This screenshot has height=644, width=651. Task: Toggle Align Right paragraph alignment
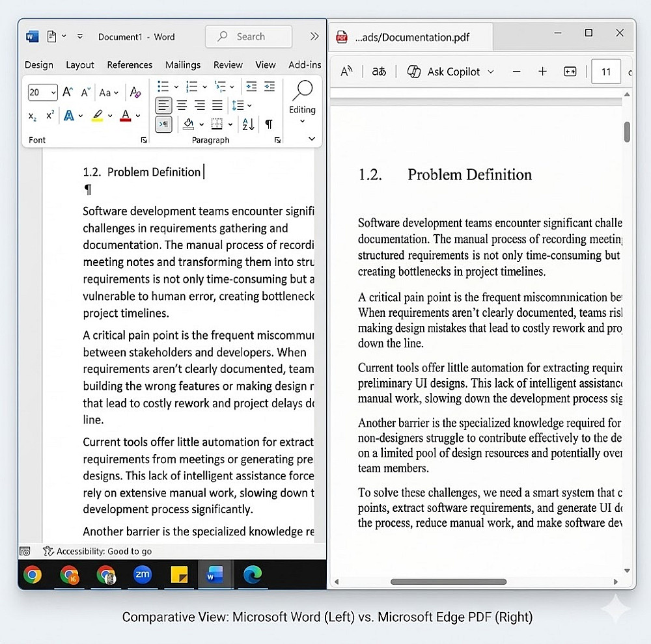pyautogui.click(x=200, y=105)
